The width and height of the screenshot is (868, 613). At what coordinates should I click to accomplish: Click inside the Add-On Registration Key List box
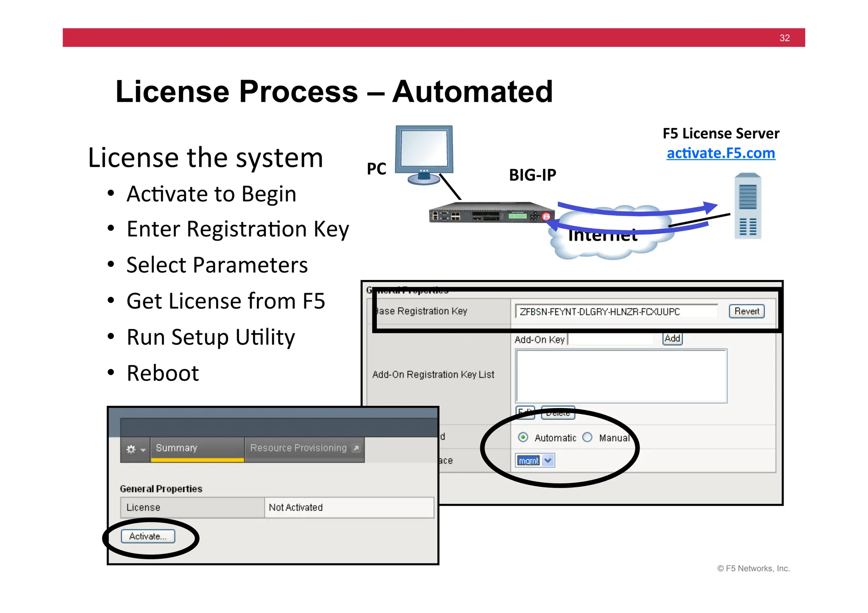[x=621, y=376]
